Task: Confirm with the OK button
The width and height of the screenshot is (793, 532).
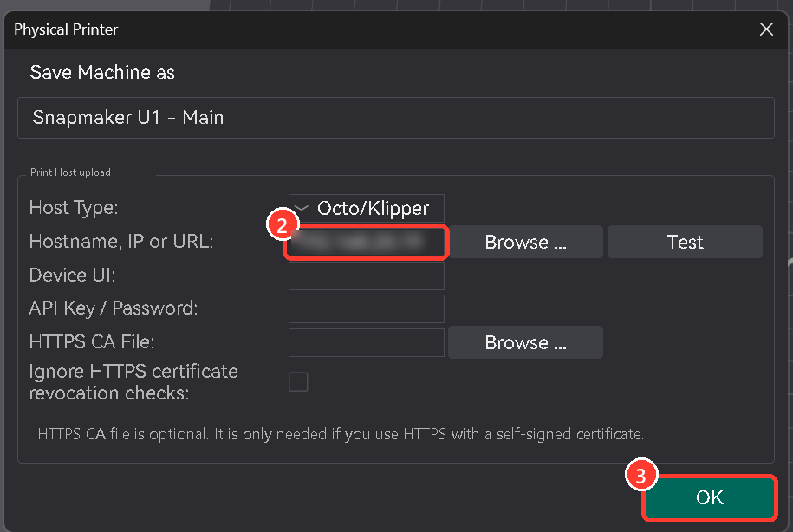Action: [710, 497]
